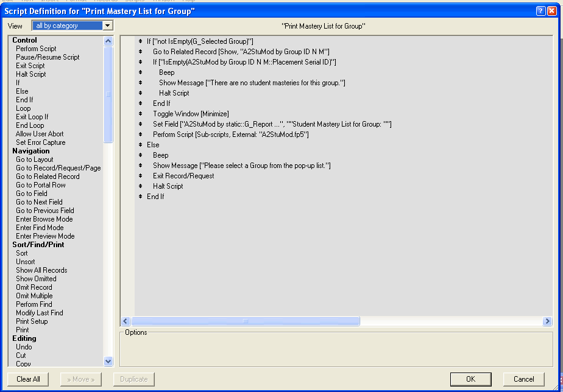The image size is (563, 392).
Task: Click drag handle beside Go to Related Record step
Action: pos(140,52)
